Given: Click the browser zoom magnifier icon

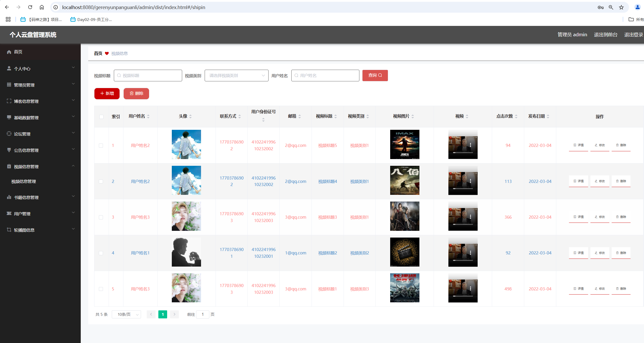Looking at the screenshot, I should (611, 7).
